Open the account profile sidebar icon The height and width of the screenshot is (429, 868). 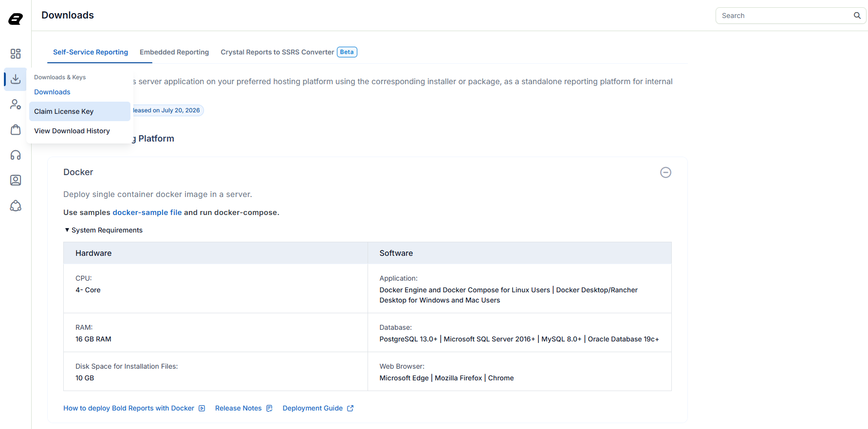(x=16, y=180)
